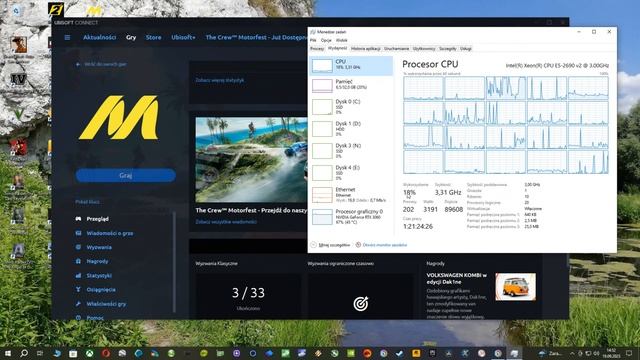
Task: Click 'Otwórz monitor zasobów' link
Action: 381,245
